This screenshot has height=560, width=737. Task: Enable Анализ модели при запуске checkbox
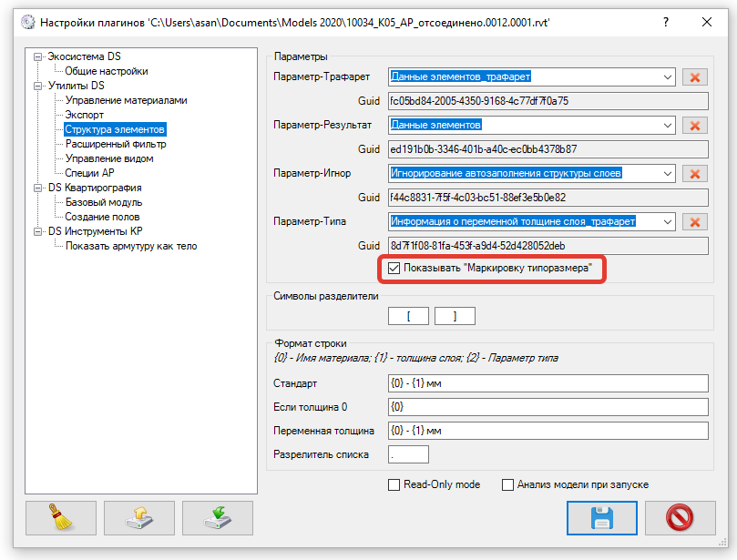[508, 484]
